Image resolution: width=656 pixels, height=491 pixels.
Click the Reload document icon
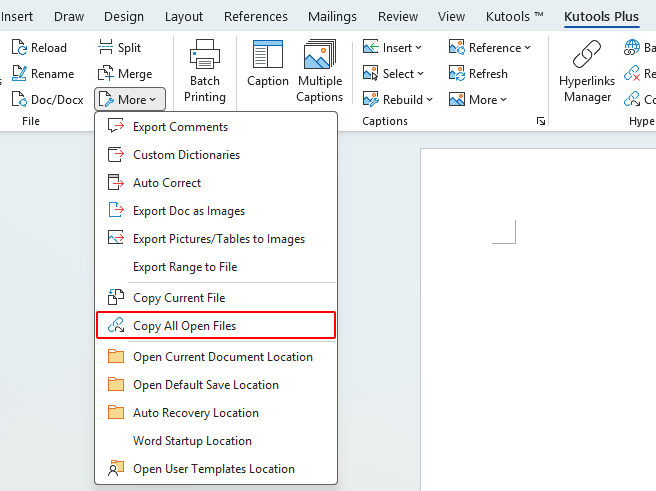coord(19,48)
